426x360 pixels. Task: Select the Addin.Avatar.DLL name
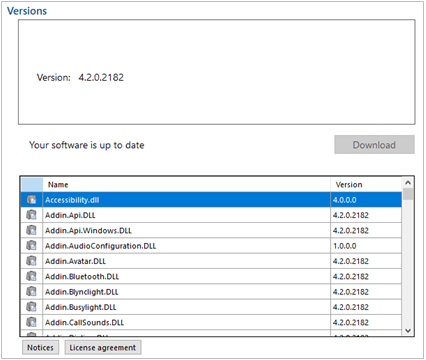(x=76, y=261)
